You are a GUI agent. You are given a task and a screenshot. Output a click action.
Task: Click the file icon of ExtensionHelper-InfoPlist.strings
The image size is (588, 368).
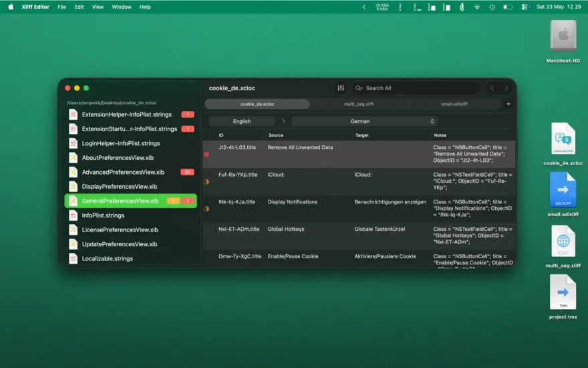pos(73,114)
